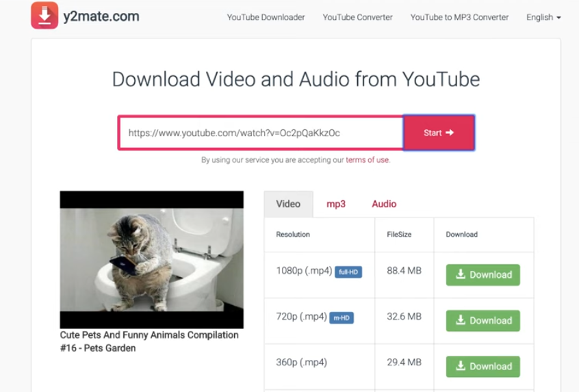Download the 360p (.mp4) version
The height and width of the screenshot is (392, 579).
tap(483, 366)
